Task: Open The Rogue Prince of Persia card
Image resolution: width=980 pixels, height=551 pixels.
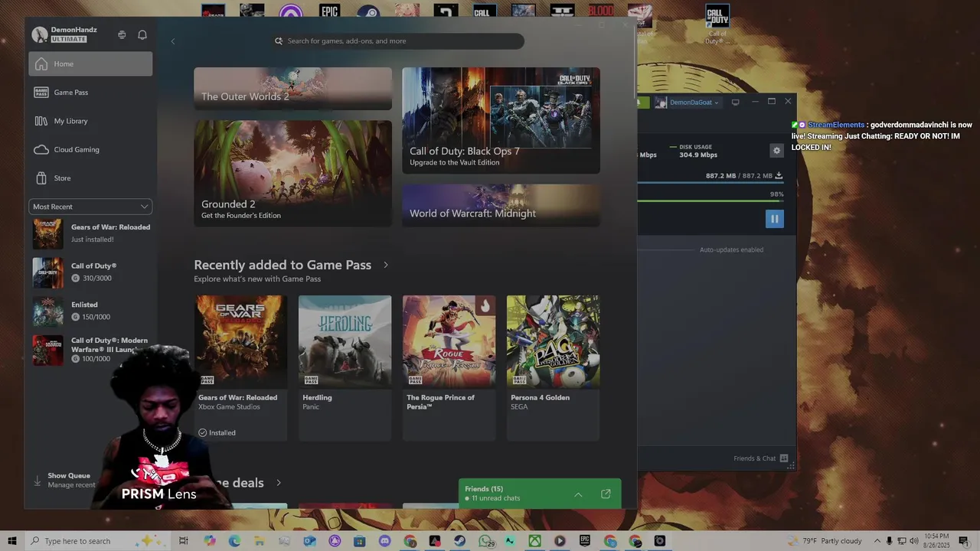Action: pyautogui.click(x=449, y=368)
